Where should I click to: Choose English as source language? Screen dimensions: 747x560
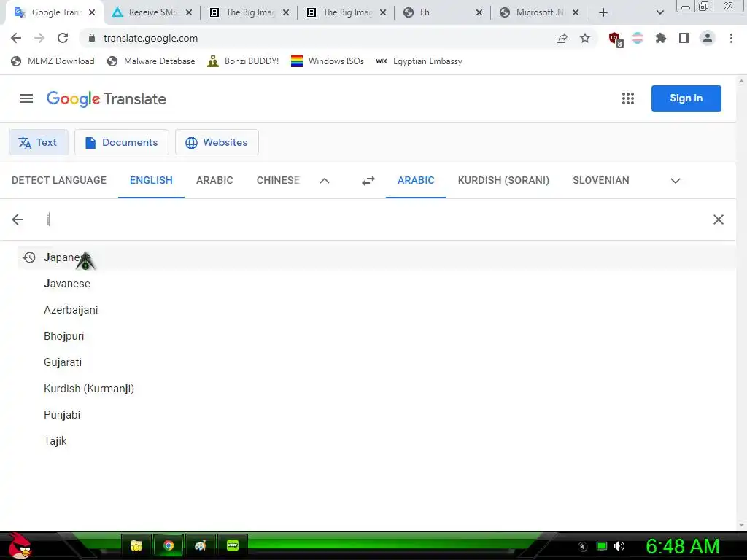tap(151, 181)
